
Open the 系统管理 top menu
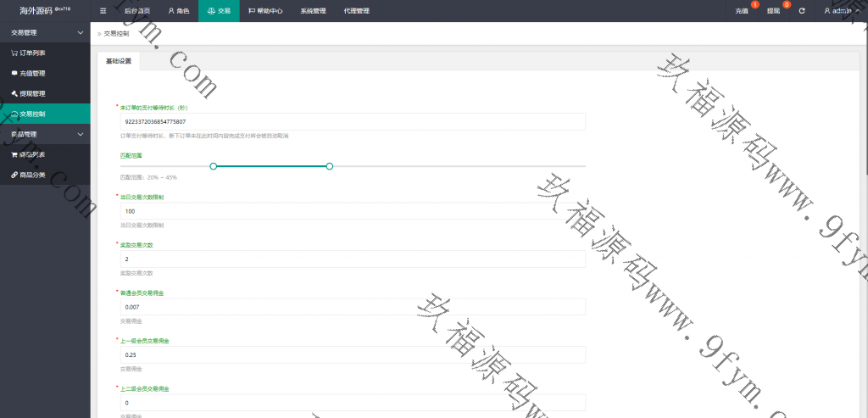[x=313, y=10]
